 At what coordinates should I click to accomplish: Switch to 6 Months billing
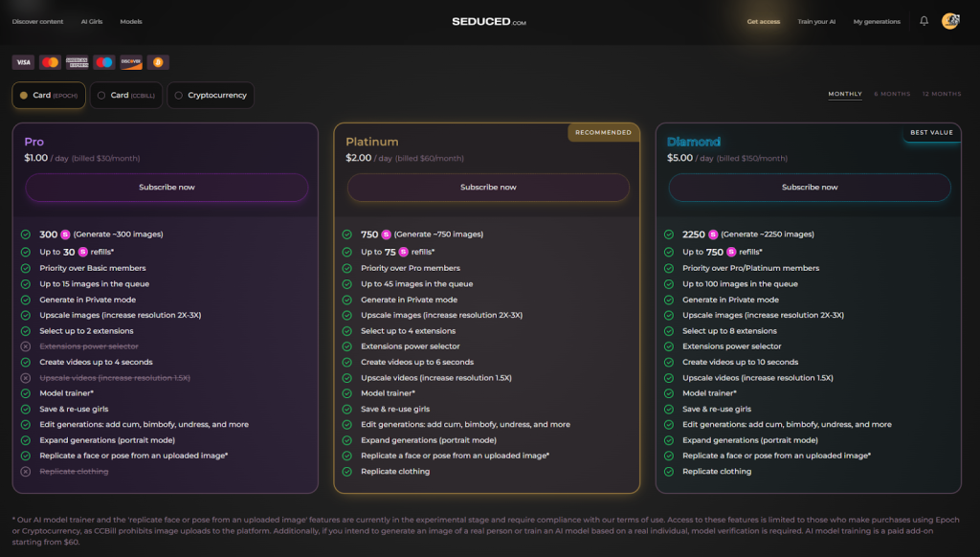click(892, 94)
